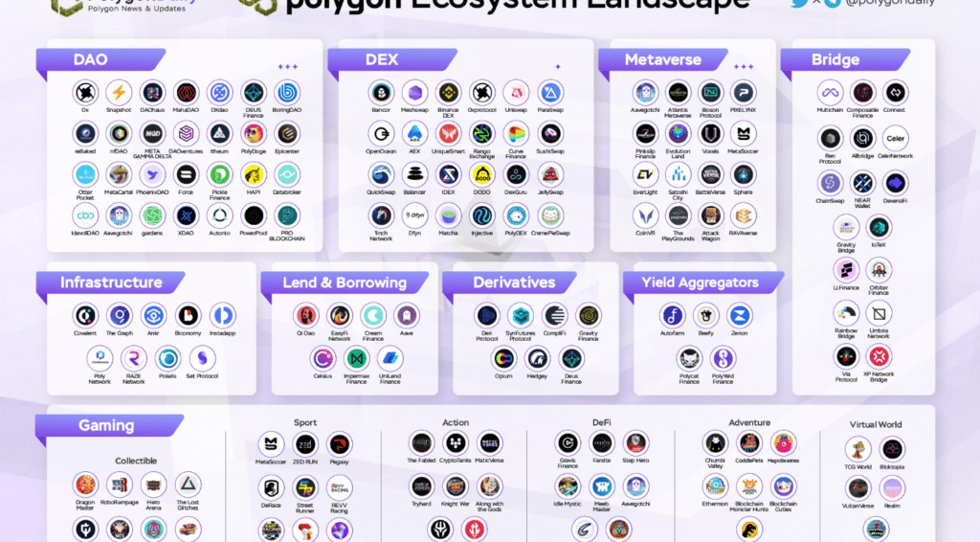Screen dimensions: 980x542
Task: Click the Hedgey logo
Action: 537,359
